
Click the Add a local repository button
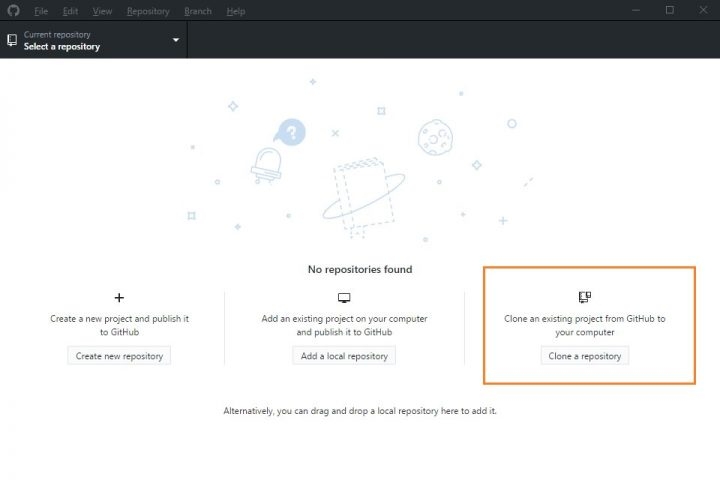tap(344, 356)
